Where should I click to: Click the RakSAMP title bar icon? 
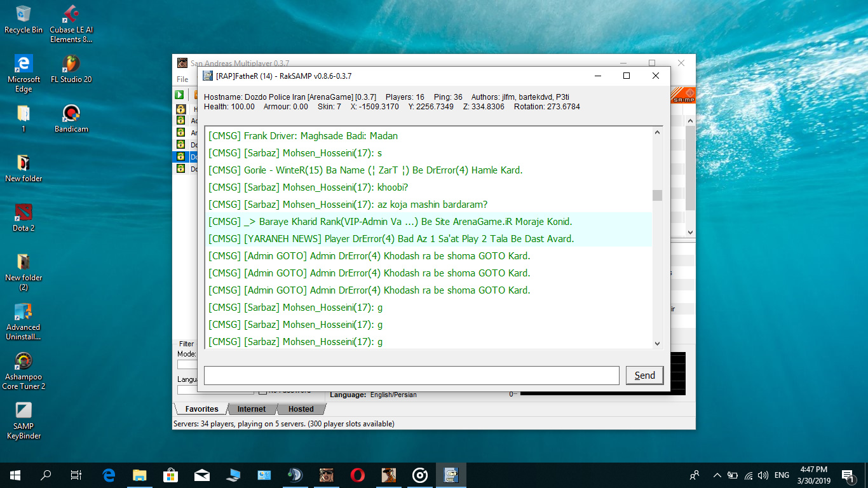pos(208,76)
